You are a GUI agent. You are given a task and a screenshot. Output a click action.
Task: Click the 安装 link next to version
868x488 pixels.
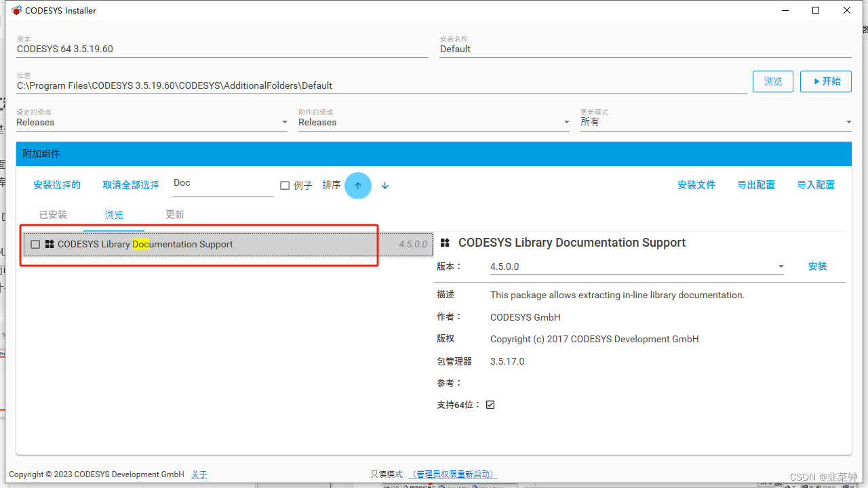[818, 266]
